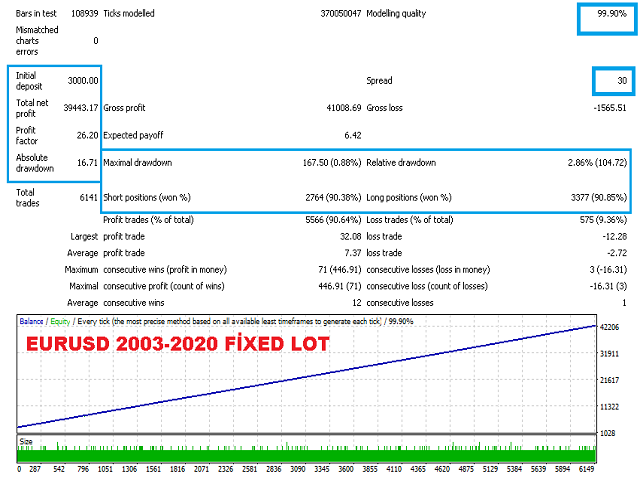Select Loss trades value 575 (9.36%)

click(603, 220)
